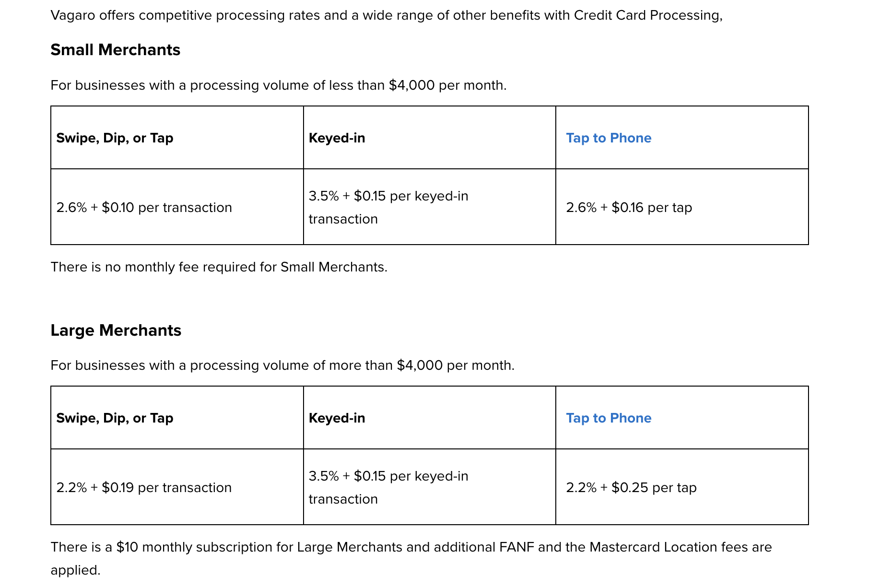Click the more than $4,000 per month description

click(282, 365)
